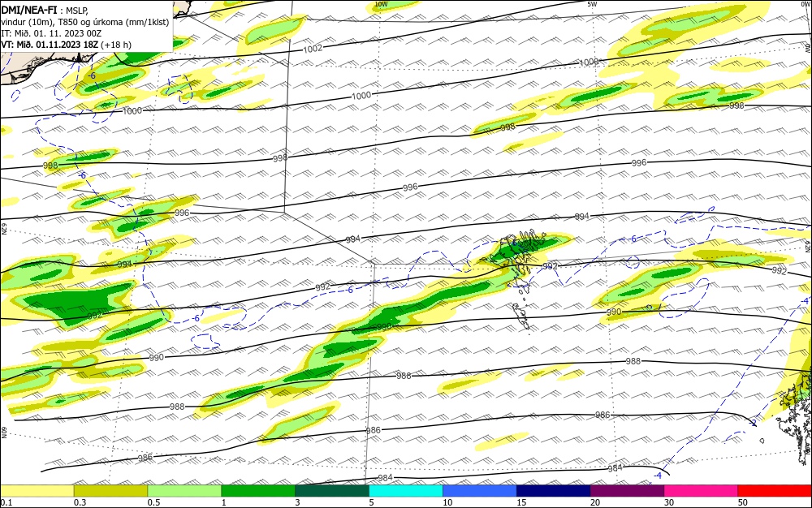Viewport: 812px width, 508px height.
Task: Click the 1002 isobar label
Action: [313, 49]
